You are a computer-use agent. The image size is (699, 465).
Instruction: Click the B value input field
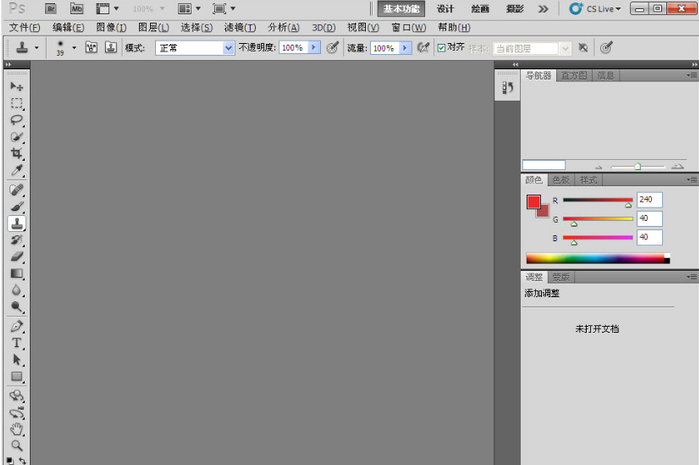(x=650, y=237)
